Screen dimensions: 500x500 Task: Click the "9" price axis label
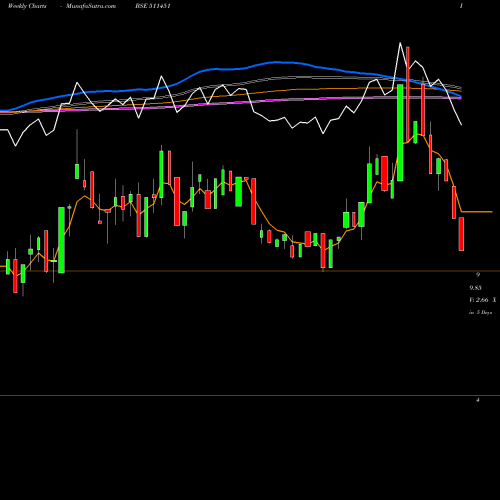pos(478,275)
